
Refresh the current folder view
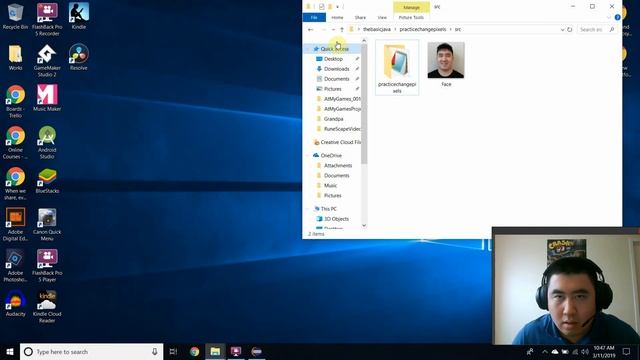click(570, 29)
